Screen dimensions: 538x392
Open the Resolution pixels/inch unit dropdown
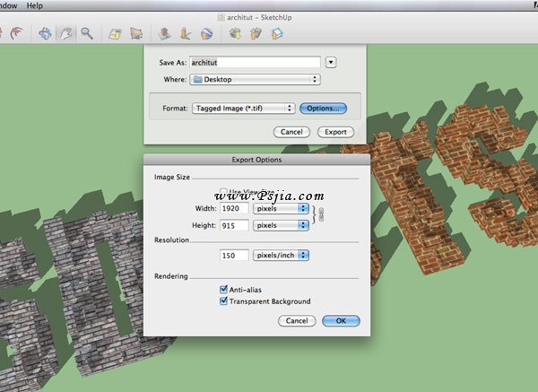(x=281, y=256)
